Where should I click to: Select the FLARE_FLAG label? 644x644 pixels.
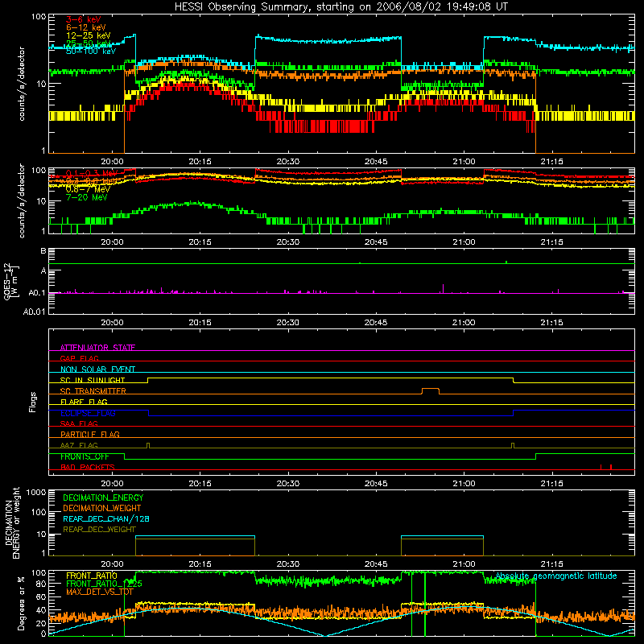pyautogui.click(x=84, y=402)
